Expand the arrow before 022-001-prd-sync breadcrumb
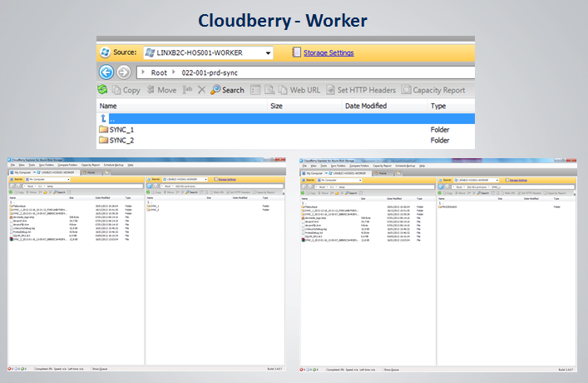588x383 pixels. pyautogui.click(x=174, y=72)
